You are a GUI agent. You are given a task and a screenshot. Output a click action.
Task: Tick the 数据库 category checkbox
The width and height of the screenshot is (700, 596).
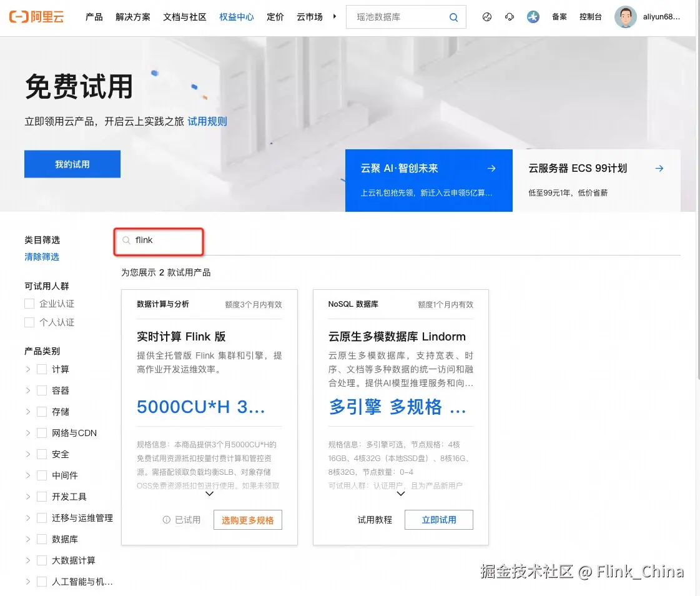[42, 539]
